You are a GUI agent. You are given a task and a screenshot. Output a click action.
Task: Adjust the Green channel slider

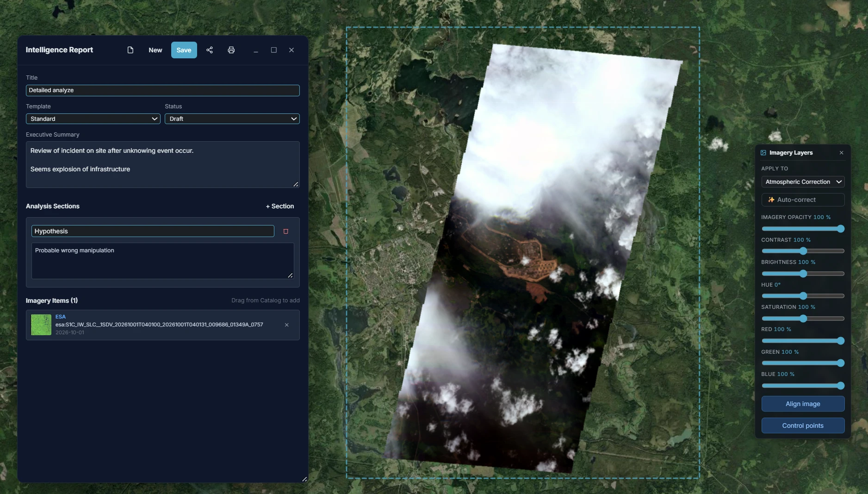[x=803, y=363]
